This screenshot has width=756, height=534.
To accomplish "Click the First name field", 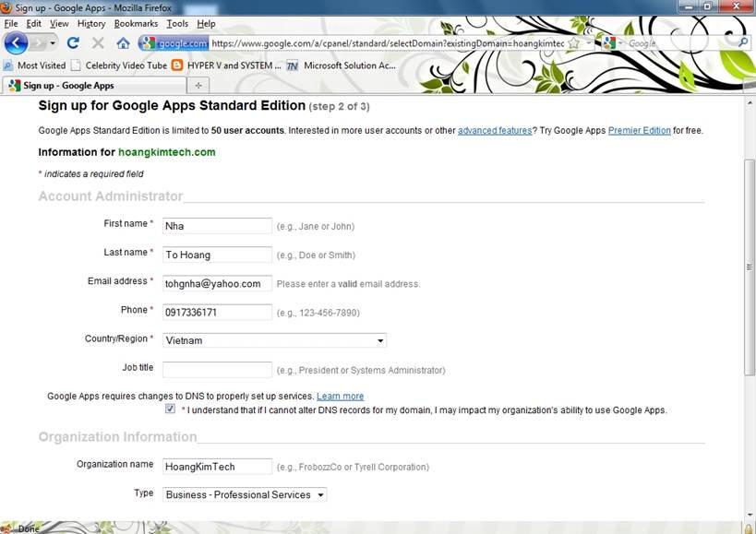I will 217,226.
